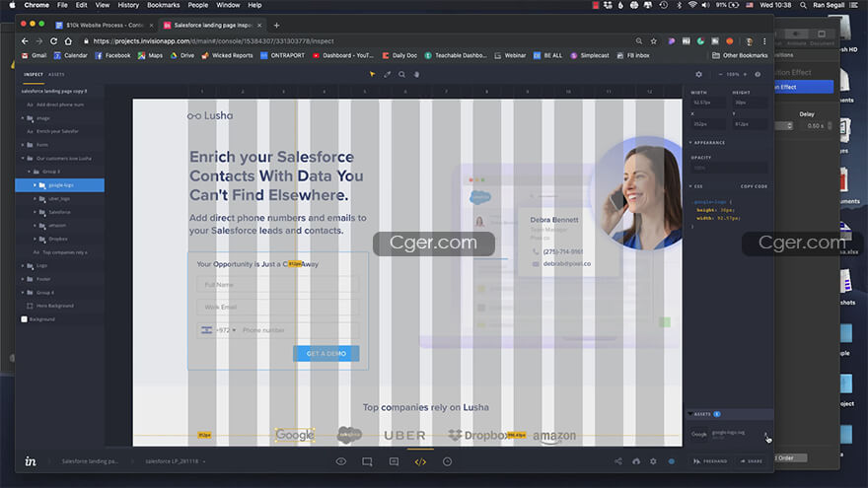Go back with Chrome back arrow

pos(25,41)
